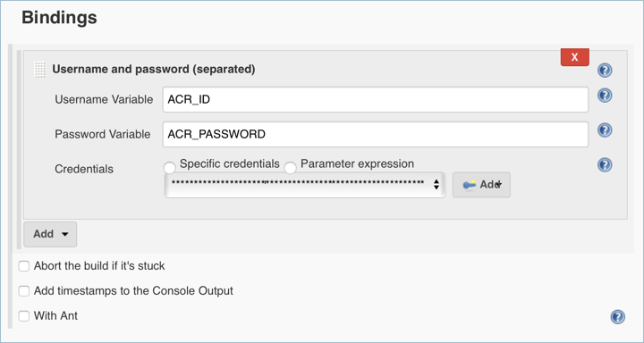Click the Username and password (separated) heading
The width and height of the screenshot is (644, 343).
pos(154,70)
